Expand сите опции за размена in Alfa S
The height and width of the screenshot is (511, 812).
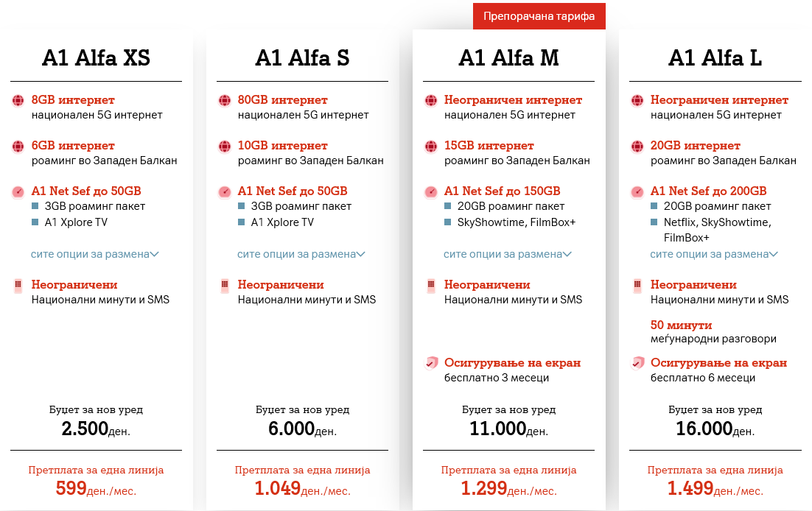coord(301,254)
